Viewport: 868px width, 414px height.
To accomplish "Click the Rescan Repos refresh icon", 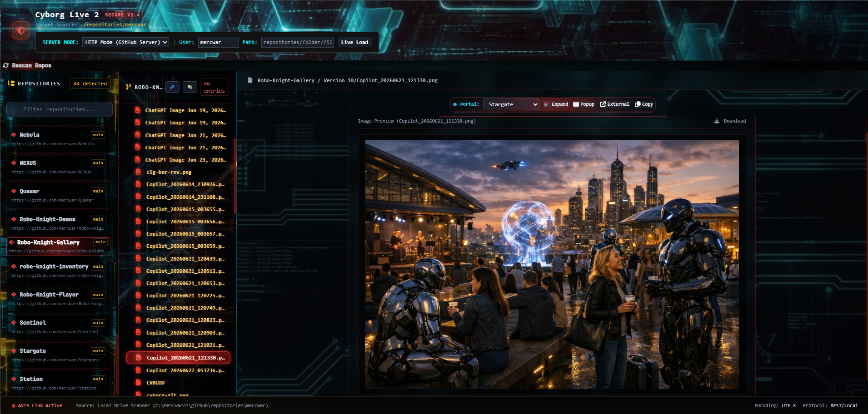I will click(6, 65).
